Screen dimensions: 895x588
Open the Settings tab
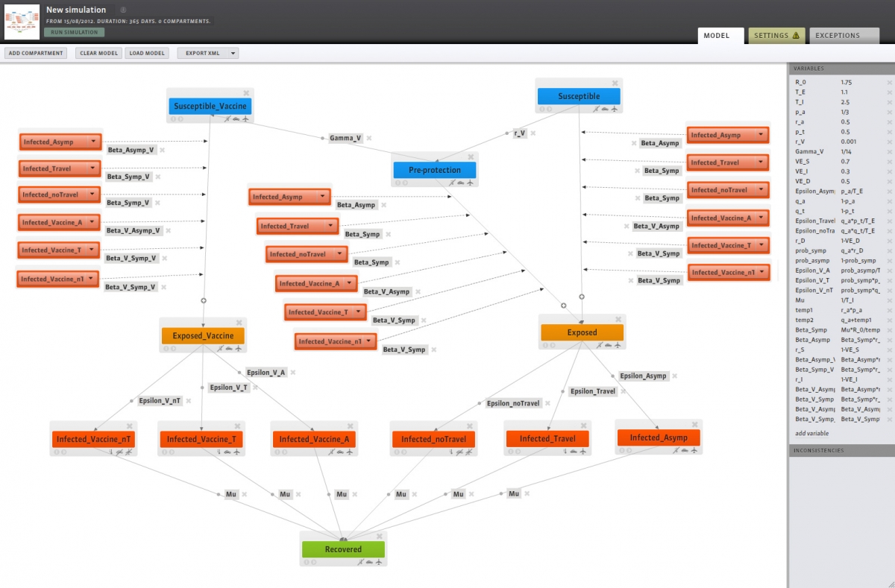(776, 35)
